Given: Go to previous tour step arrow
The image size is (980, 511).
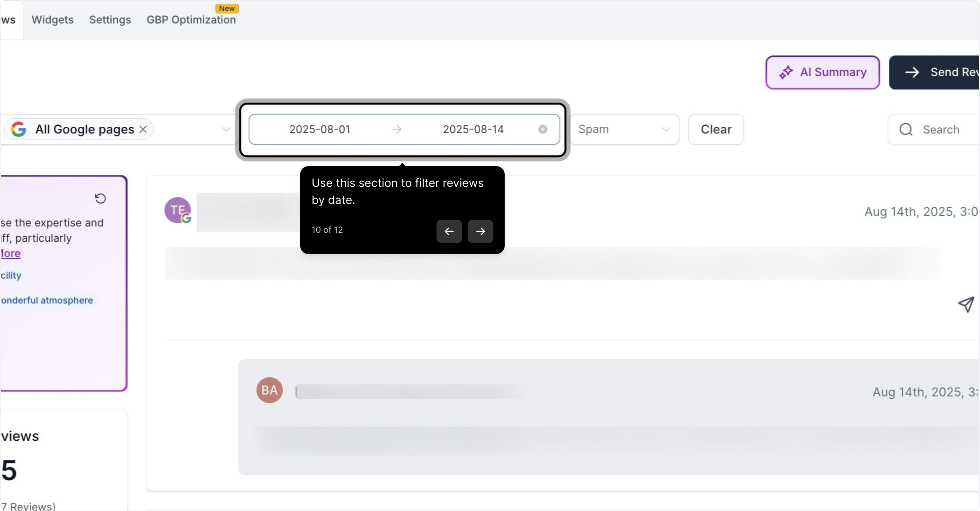Looking at the screenshot, I should (449, 231).
